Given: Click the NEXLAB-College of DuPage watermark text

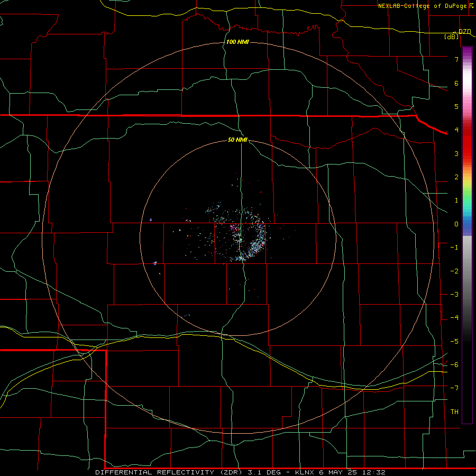Looking at the screenshot, I should click(423, 6).
